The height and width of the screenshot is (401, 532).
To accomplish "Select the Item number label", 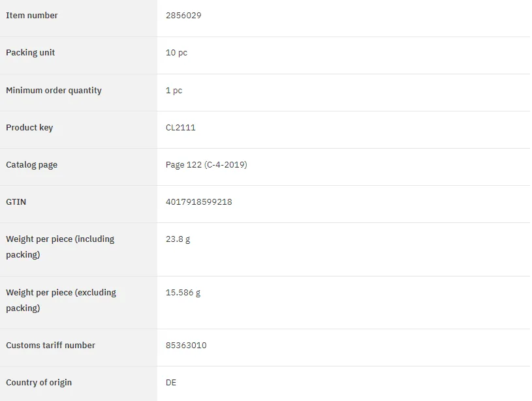I will pyautogui.click(x=32, y=15).
